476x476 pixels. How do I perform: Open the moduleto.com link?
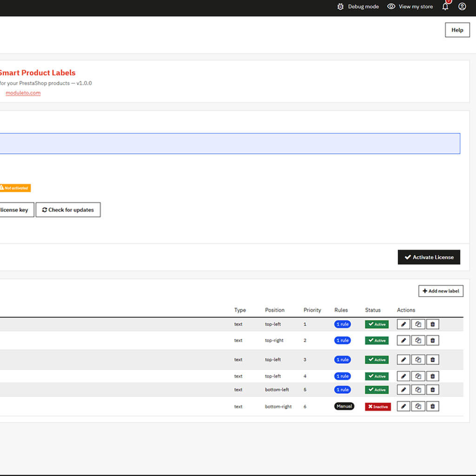(x=23, y=93)
